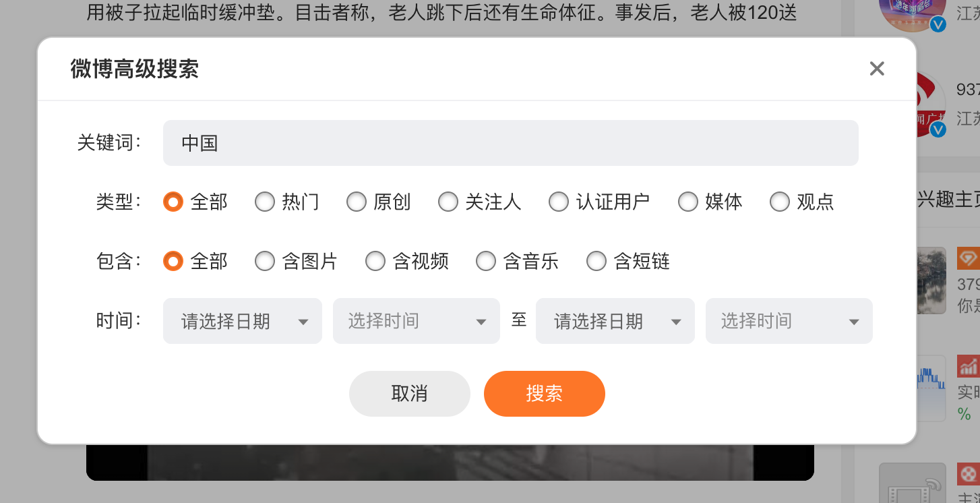Click the 微博高级搜索 dialog title
This screenshot has height=503, width=980.
click(x=135, y=69)
